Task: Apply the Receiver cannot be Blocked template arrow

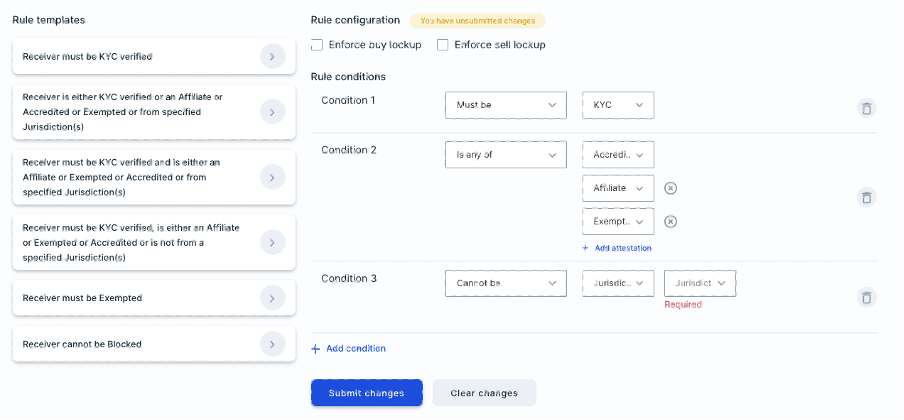Action: click(x=273, y=344)
